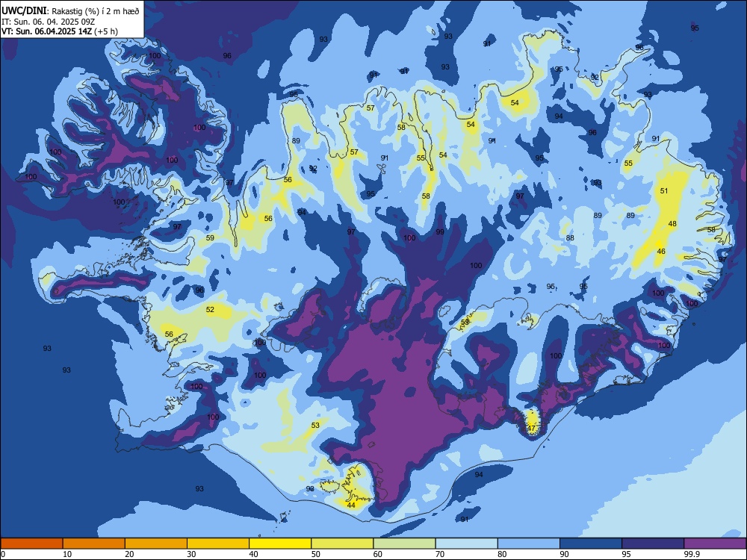Click the legend tick label '20'

pos(129,554)
